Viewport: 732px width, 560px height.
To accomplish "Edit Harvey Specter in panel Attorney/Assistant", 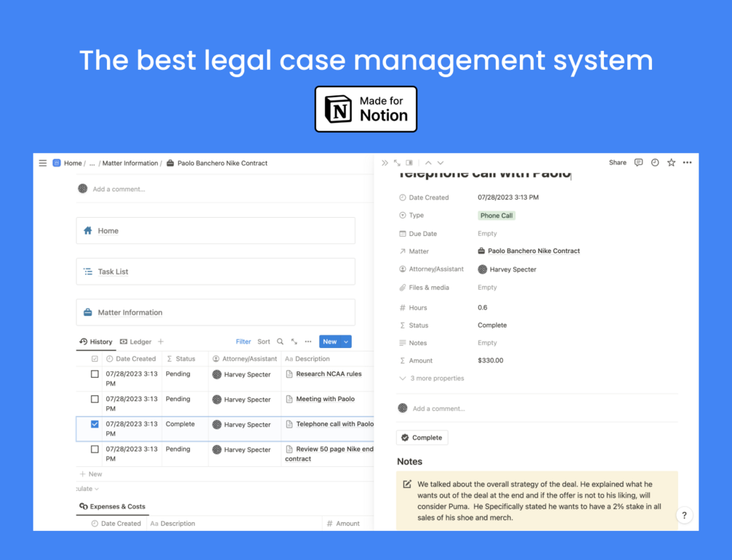I will click(x=508, y=269).
